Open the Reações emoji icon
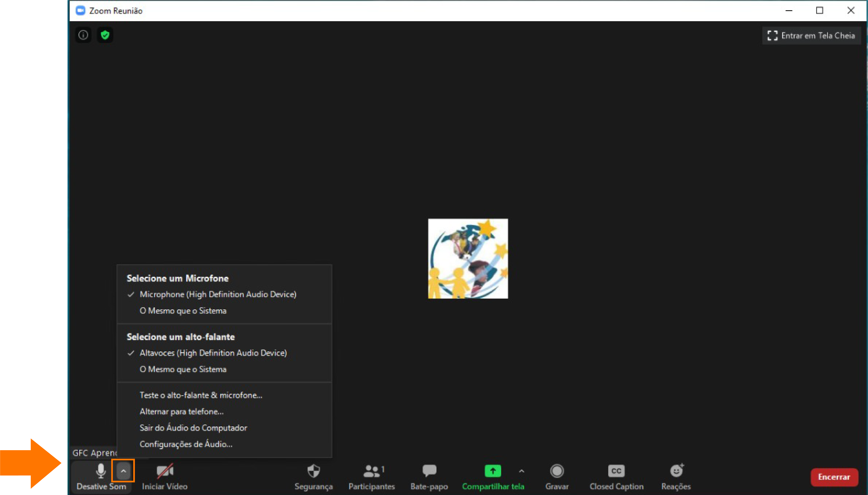 [677, 471]
